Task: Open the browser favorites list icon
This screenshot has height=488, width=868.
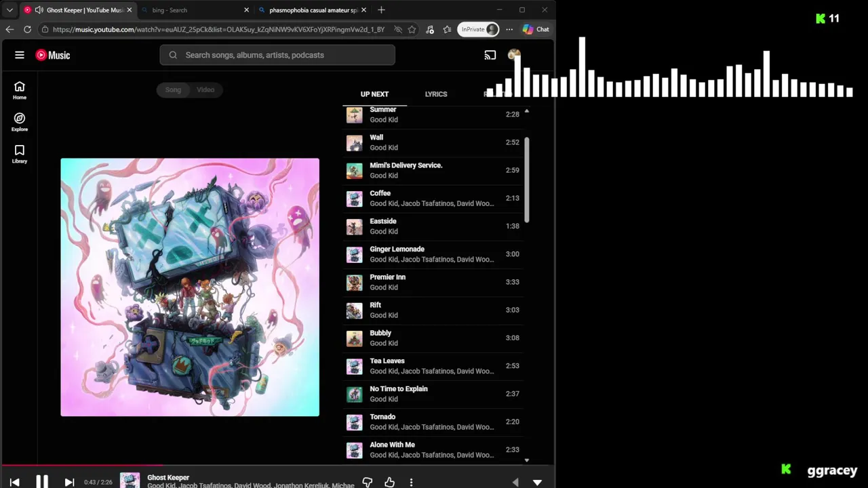Action: [447, 29]
